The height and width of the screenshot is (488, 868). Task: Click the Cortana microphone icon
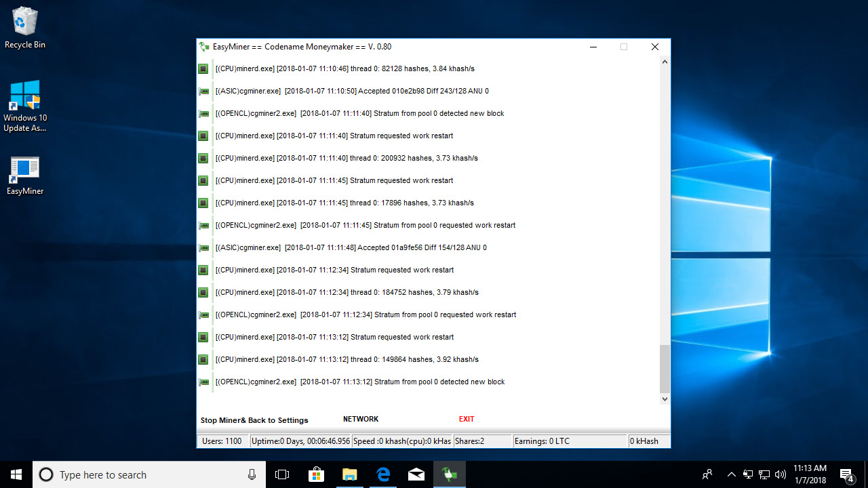(x=252, y=474)
